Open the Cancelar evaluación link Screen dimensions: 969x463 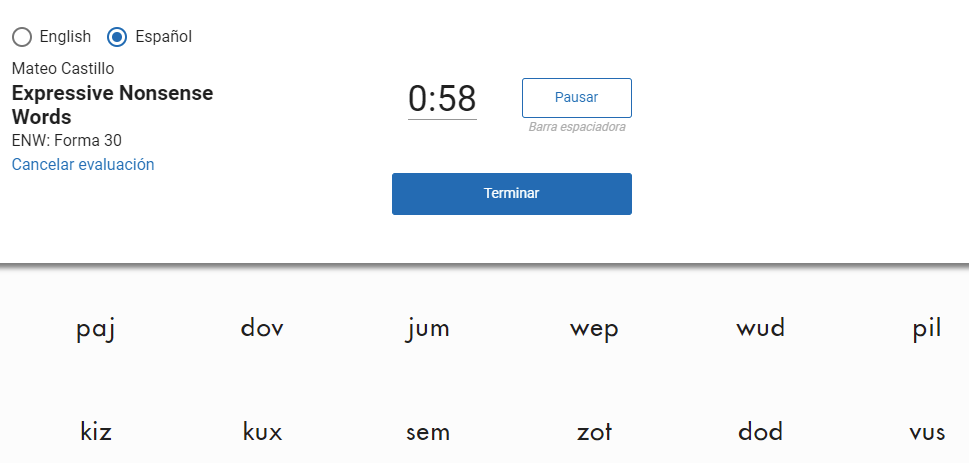(x=83, y=164)
